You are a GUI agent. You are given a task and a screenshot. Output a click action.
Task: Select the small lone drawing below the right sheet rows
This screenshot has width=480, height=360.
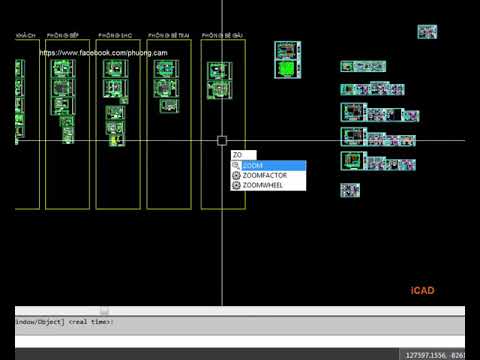coord(350,190)
